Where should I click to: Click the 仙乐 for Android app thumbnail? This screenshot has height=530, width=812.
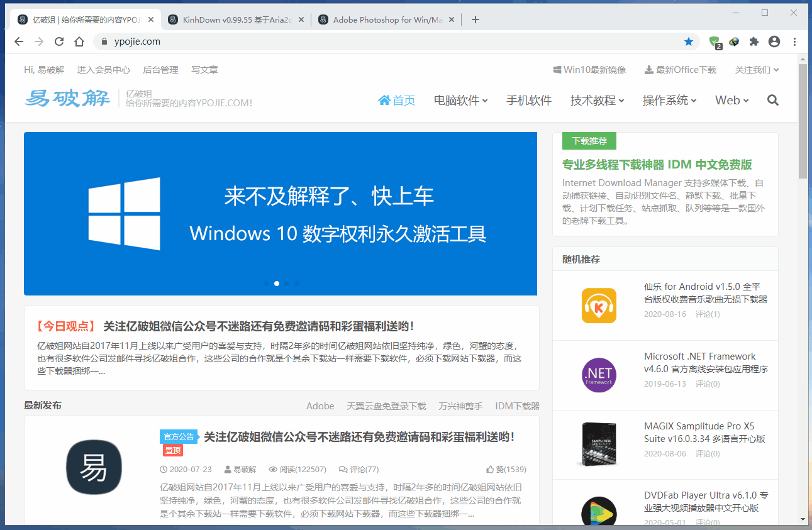(x=599, y=306)
